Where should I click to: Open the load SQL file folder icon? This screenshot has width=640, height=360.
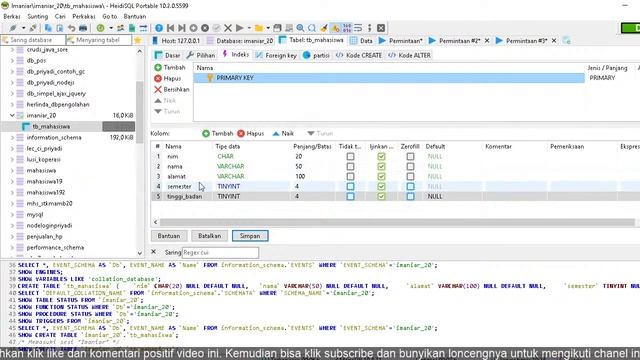[259, 28]
